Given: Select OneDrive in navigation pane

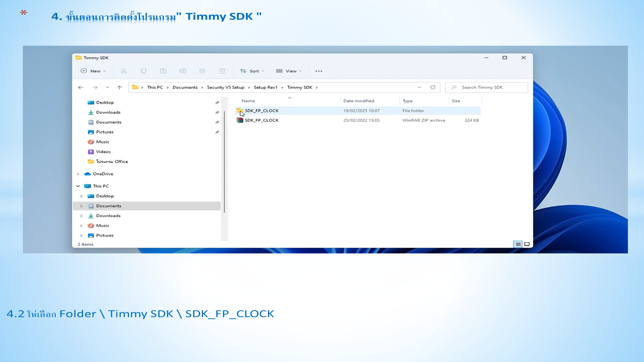Looking at the screenshot, I should [x=103, y=174].
